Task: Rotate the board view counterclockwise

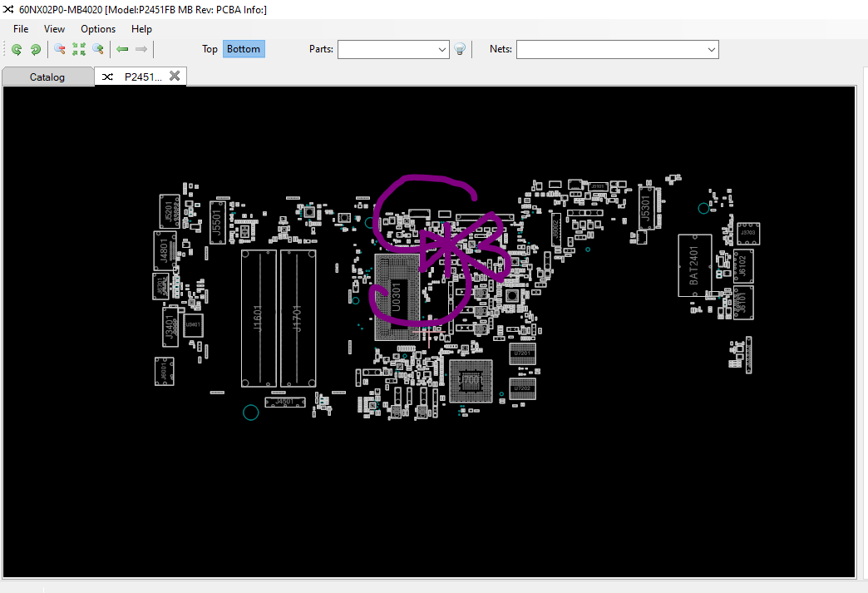Action: point(17,49)
